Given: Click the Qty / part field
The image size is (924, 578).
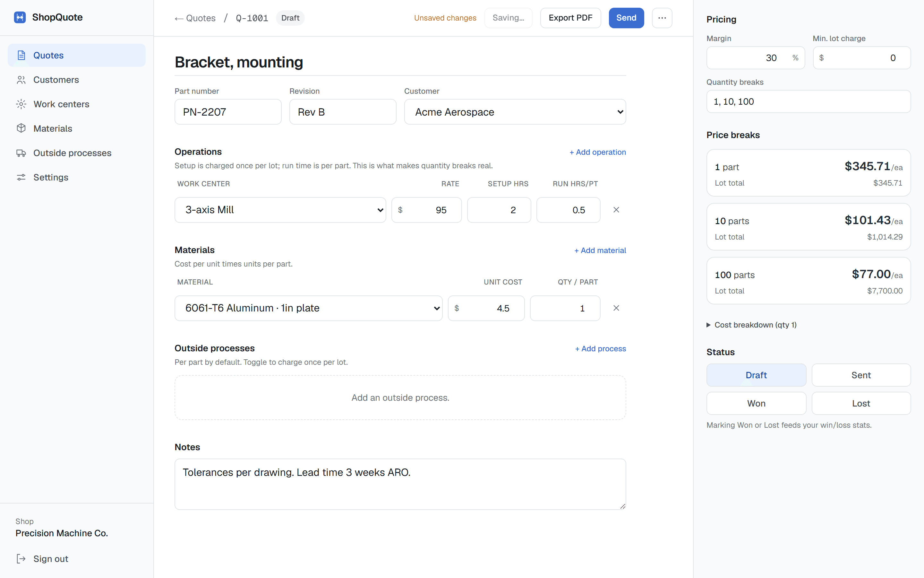Looking at the screenshot, I should tap(565, 308).
